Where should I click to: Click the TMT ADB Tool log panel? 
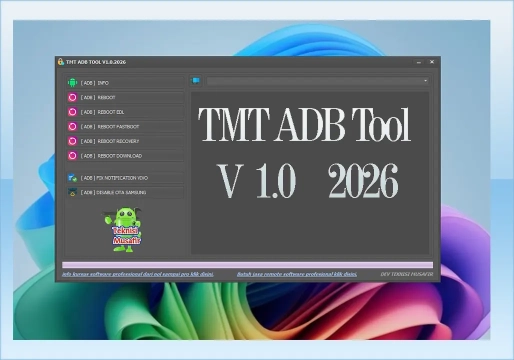pos(310,173)
